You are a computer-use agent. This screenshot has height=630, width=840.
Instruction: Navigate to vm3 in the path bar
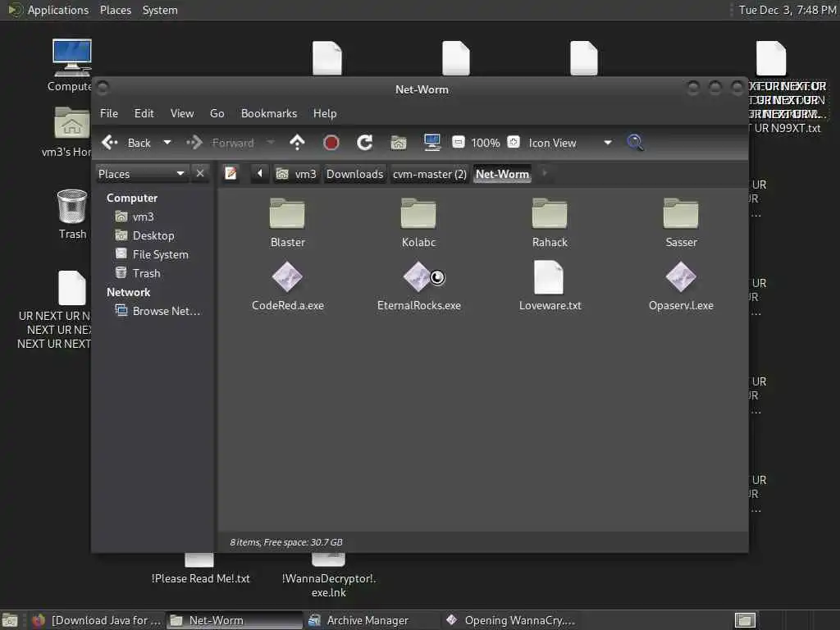(x=296, y=174)
